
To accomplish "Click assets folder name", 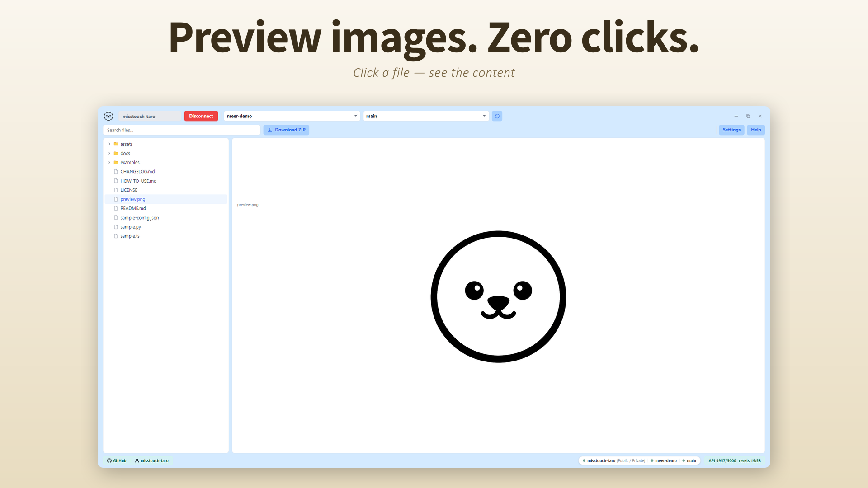I will (x=127, y=144).
